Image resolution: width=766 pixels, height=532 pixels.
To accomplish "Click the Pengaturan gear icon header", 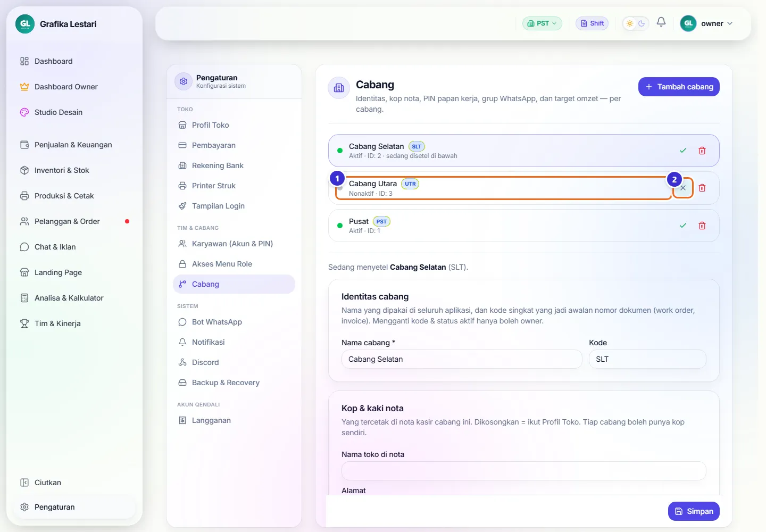I will point(184,81).
